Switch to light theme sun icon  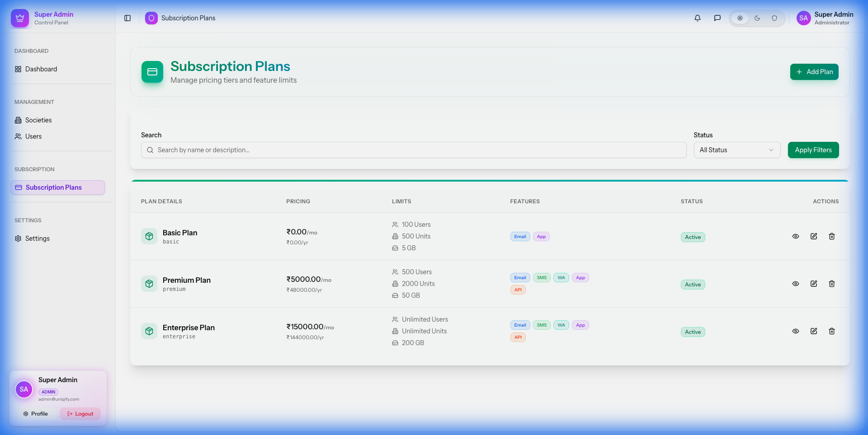pos(740,18)
